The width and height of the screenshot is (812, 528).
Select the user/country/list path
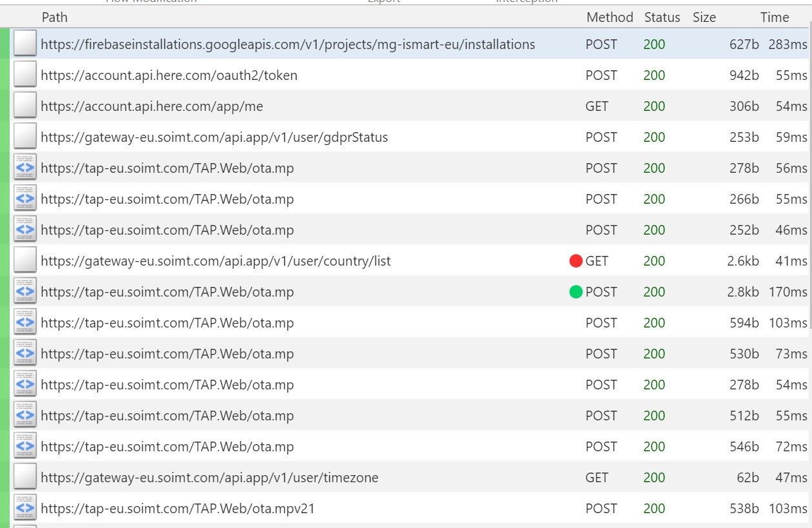[216, 261]
